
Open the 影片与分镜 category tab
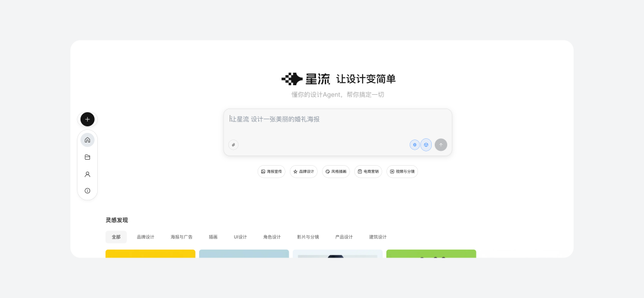pyautogui.click(x=308, y=237)
